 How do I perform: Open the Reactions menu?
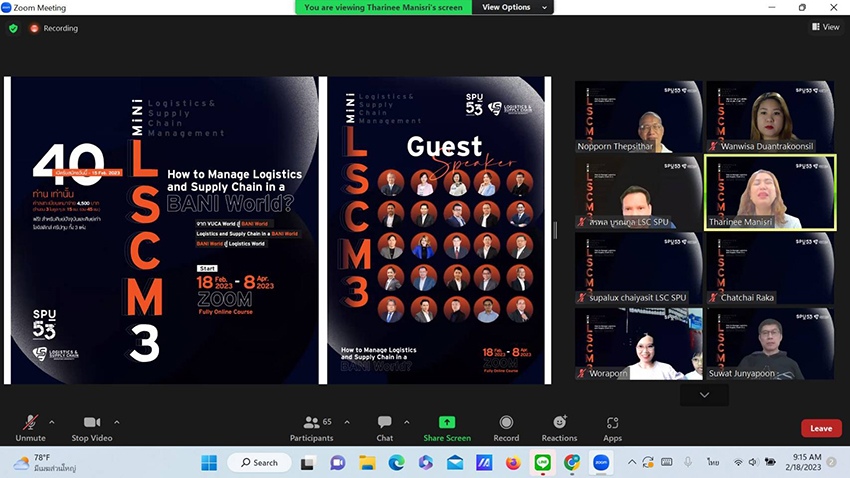pos(559,428)
